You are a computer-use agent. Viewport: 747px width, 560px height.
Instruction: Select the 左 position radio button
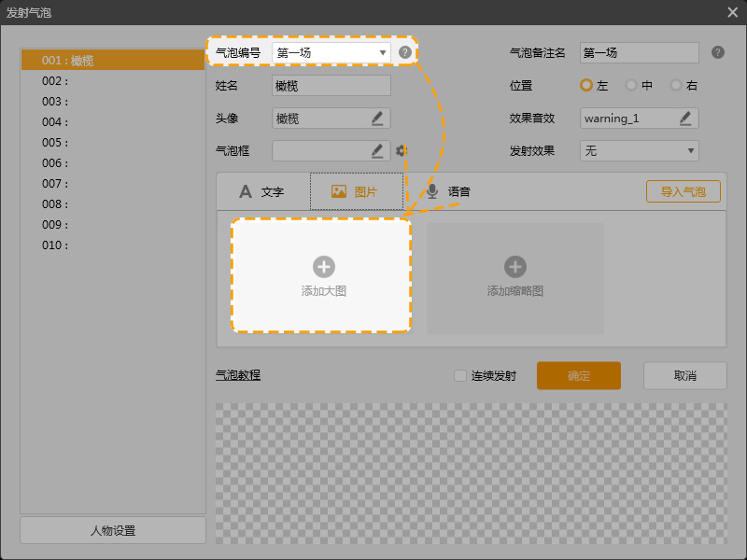(586, 85)
